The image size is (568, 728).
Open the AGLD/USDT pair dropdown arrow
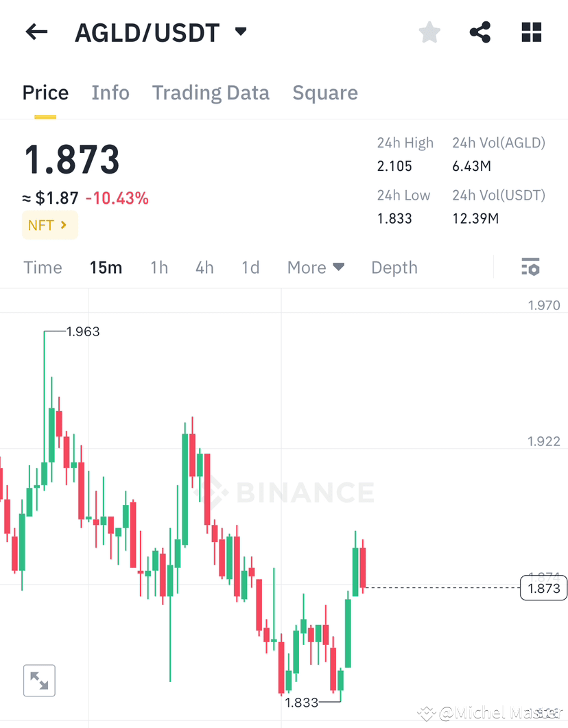point(241,32)
